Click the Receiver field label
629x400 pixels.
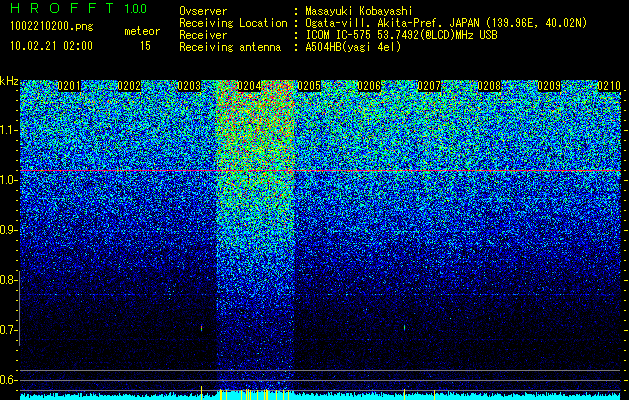tap(203, 35)
